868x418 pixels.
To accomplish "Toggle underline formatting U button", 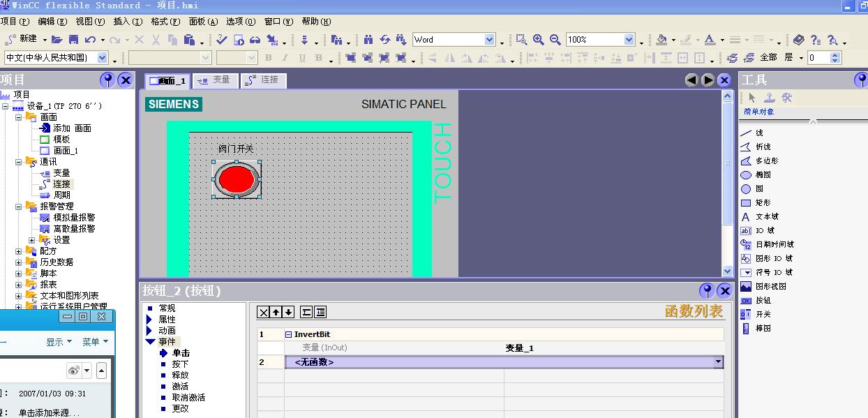I will pyautogui.click(x=302, y=58).
